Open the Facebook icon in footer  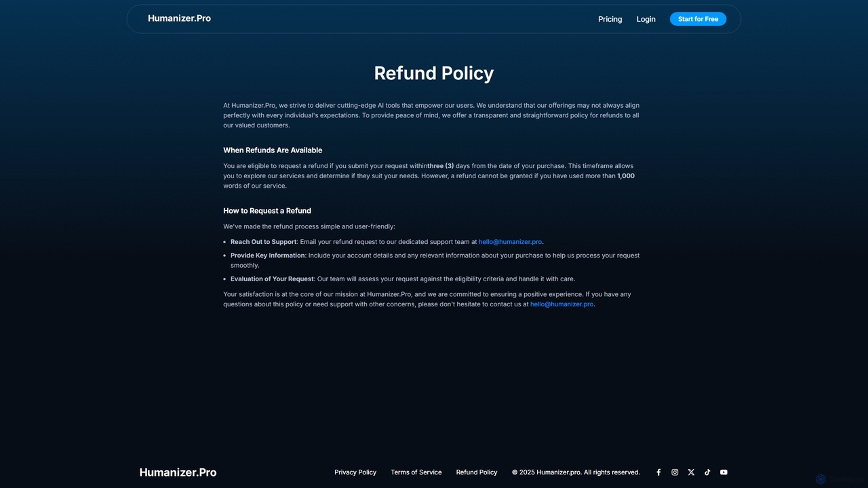click(x=658, y=472)
